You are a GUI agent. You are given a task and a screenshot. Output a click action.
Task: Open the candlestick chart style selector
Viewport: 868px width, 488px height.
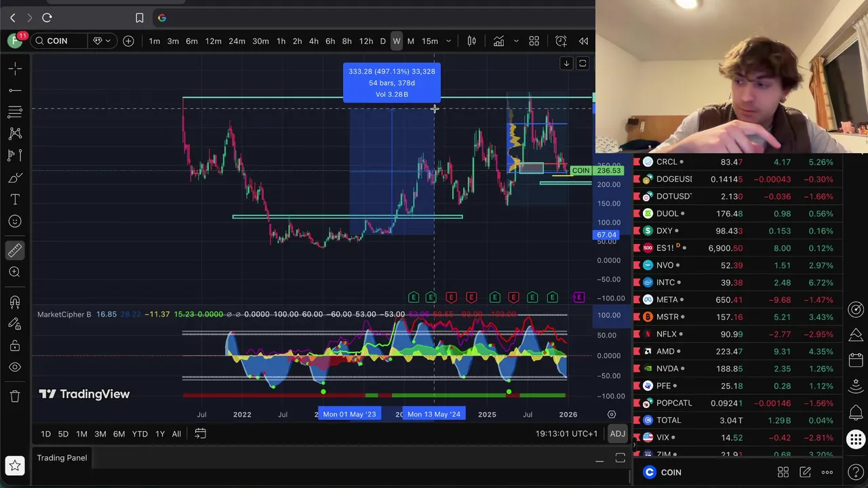471,41
